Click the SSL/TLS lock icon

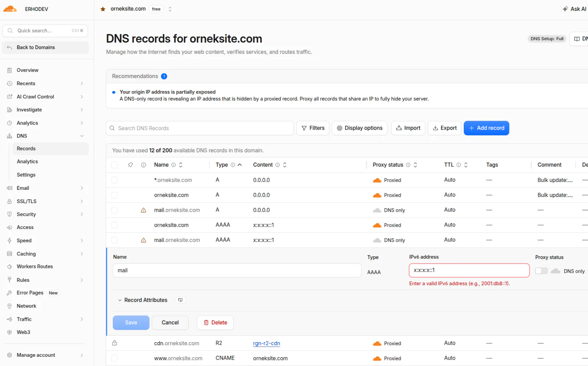[x=10, y=201]
